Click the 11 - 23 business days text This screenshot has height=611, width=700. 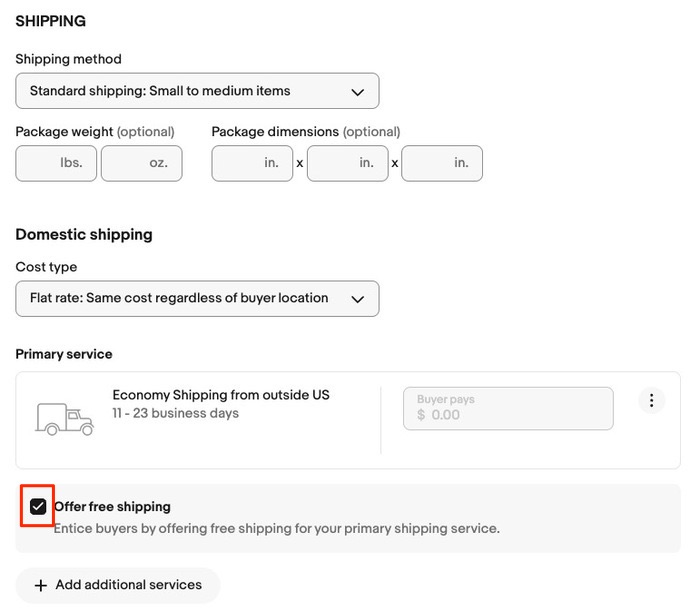[175, 413]
